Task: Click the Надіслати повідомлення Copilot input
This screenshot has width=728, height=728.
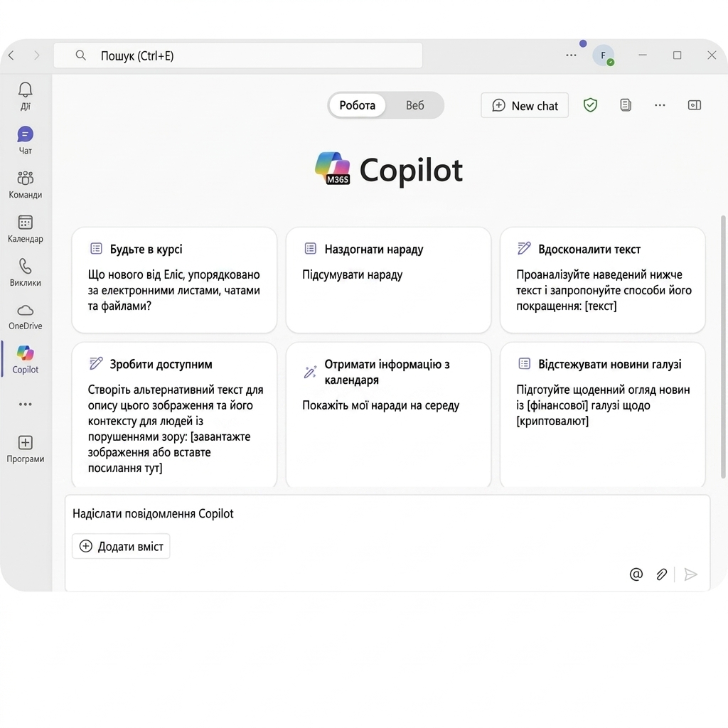Action: [387, 514]
